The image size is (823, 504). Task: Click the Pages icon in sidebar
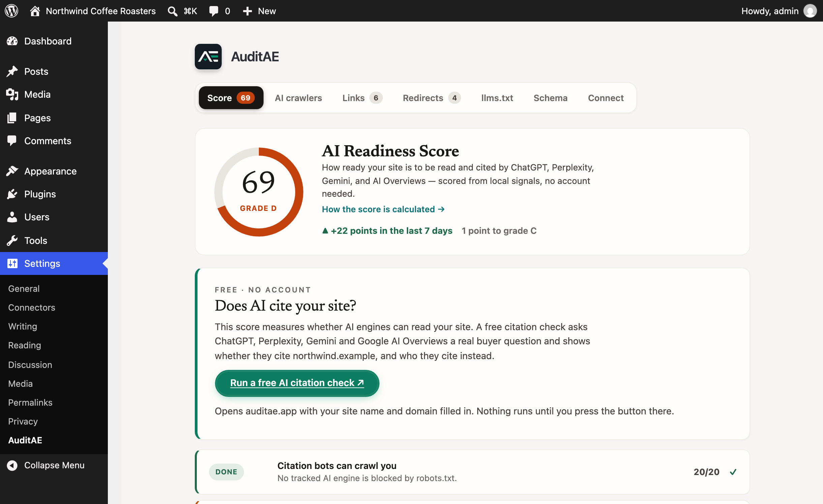tap(12, 118)
